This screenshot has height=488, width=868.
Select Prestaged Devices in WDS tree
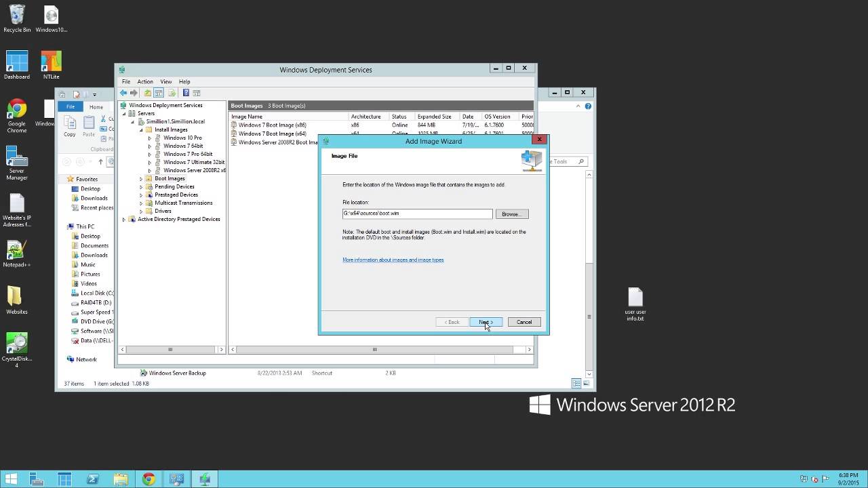click(x=176, y=195)
